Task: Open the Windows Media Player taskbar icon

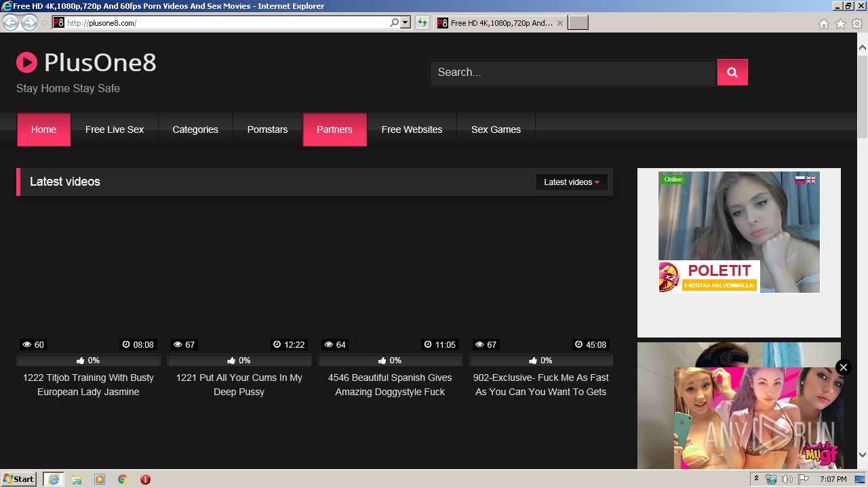Action: point(100,479)
